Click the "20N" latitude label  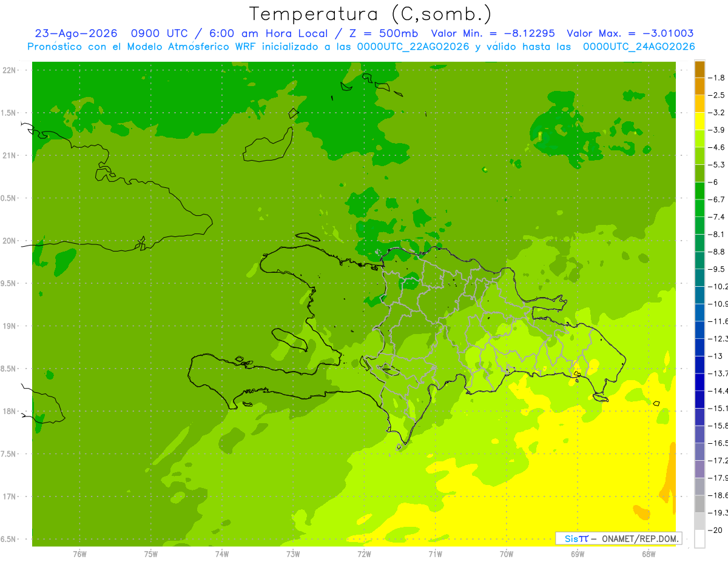point(9,241)
